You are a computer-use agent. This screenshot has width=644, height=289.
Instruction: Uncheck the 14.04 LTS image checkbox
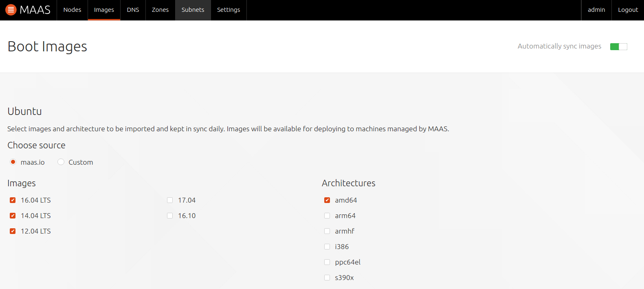coord(13,216)
